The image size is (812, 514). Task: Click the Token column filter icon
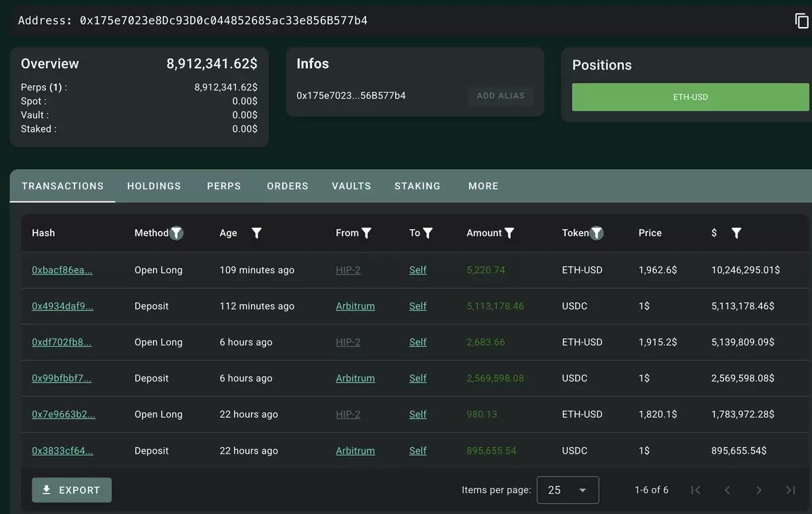pos(596,233)
